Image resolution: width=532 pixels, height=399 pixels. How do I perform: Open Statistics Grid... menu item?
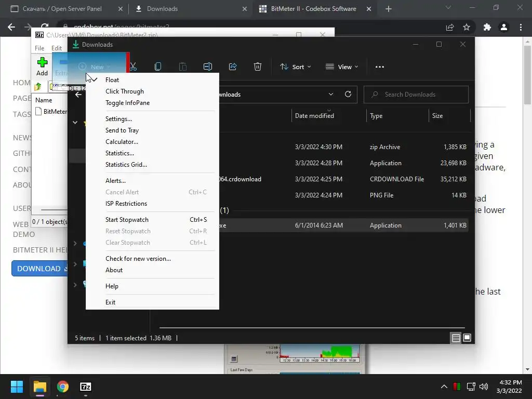point(152,165)
